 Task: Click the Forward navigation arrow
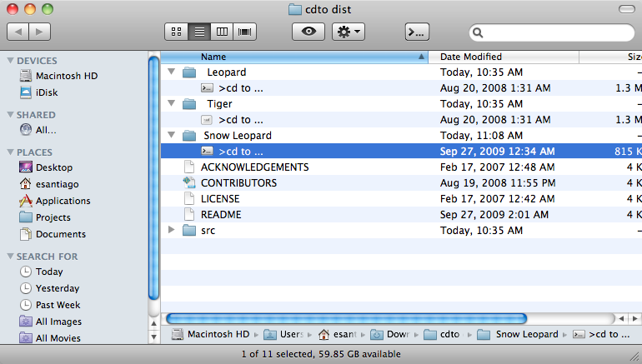[39, 32]
